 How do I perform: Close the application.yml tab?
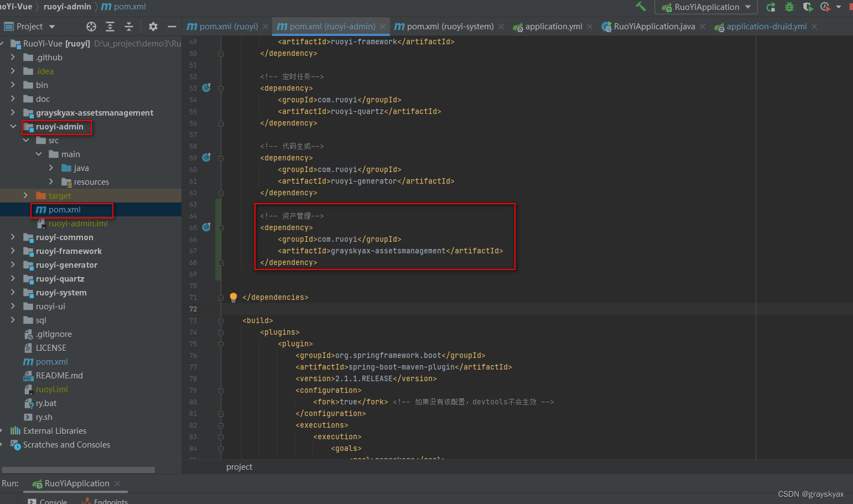590,27
